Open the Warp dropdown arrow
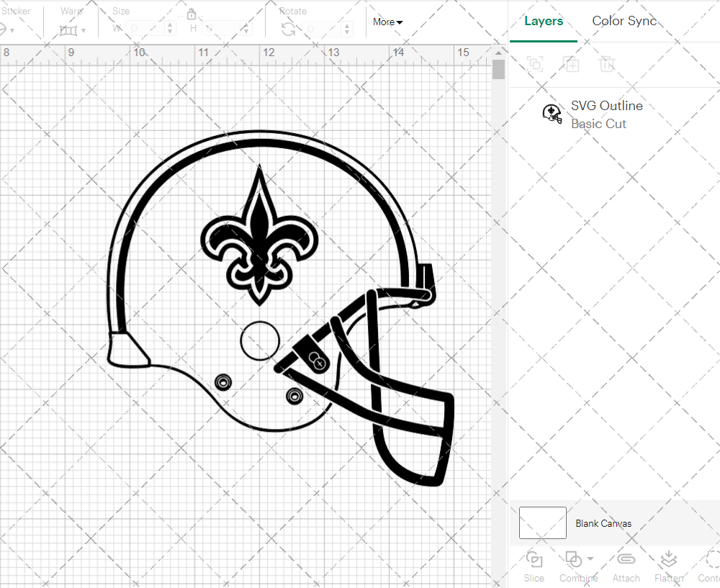This screenshot has width=720, height=588. pos(84,31)
